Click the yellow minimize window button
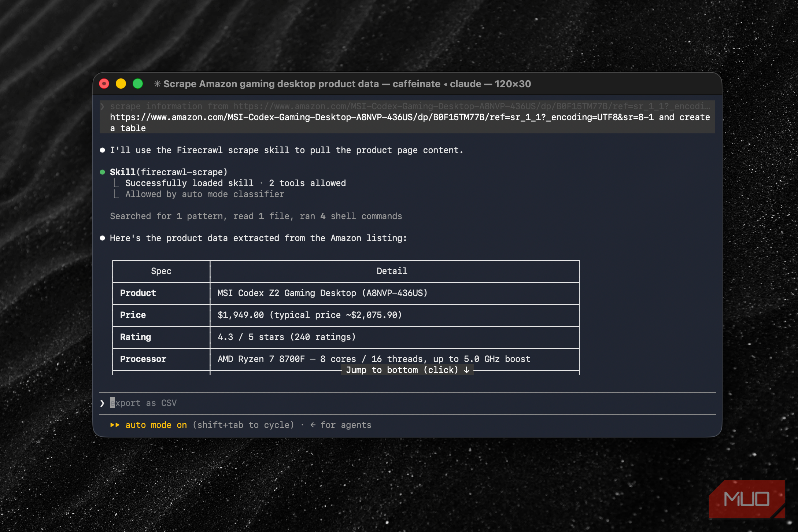This screenshot has width=798, height=532. (121, 84)
